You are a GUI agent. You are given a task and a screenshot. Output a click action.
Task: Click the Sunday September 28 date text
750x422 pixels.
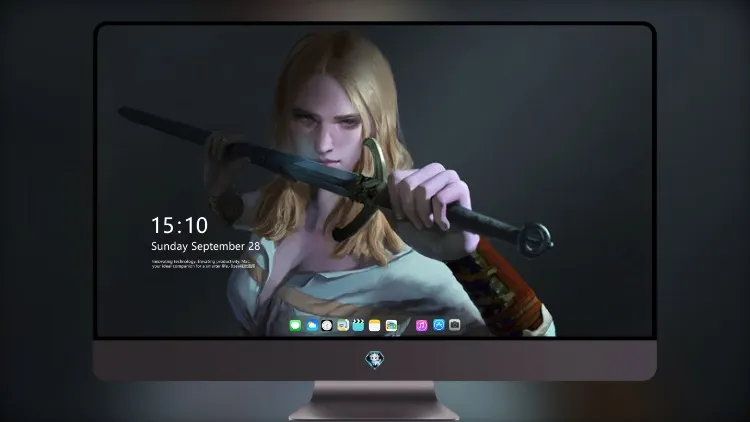pos(206,246)
